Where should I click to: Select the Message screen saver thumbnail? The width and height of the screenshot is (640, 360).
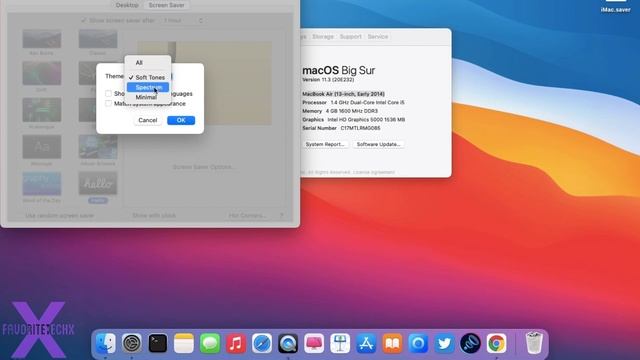click(x=42, y=147)
